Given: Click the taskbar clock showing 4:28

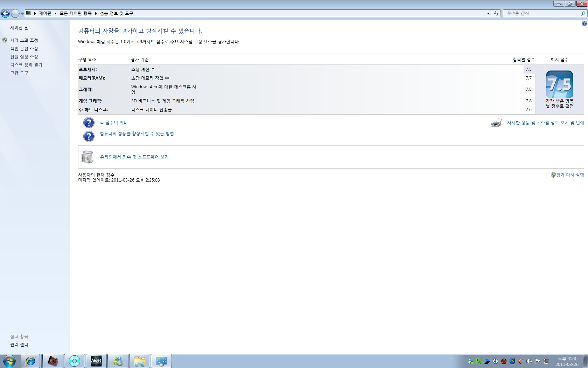Looking at the screenshot, I should pos(567,361).
